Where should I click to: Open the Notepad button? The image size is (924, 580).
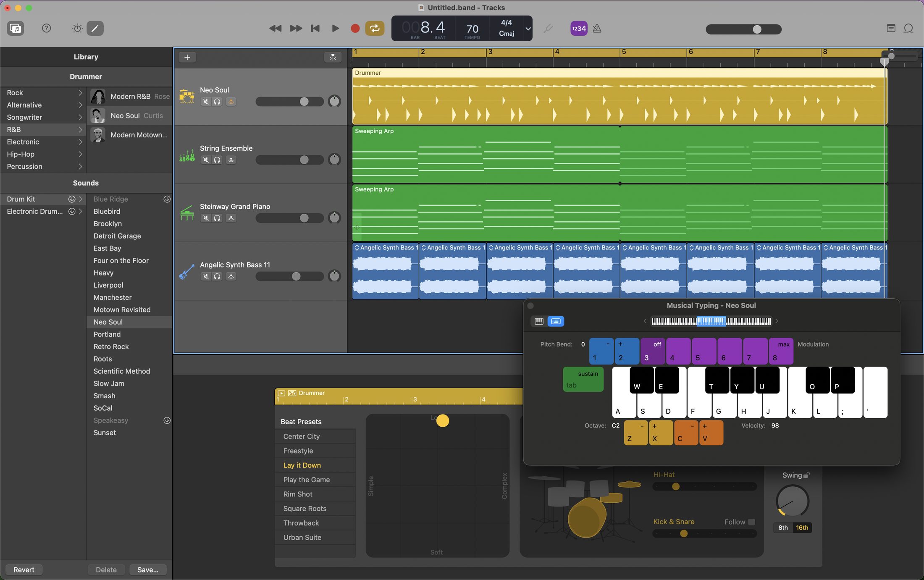(891, 29)
